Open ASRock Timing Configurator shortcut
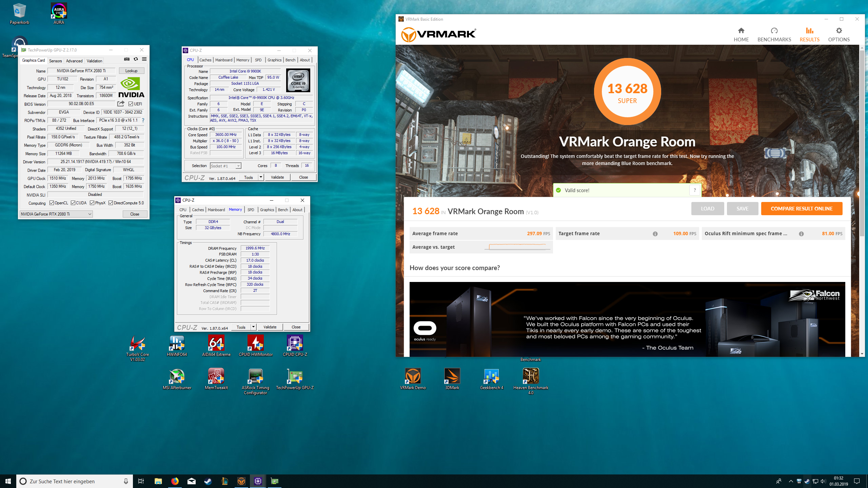Screen dimensions: 868x488 coord(255,381)
